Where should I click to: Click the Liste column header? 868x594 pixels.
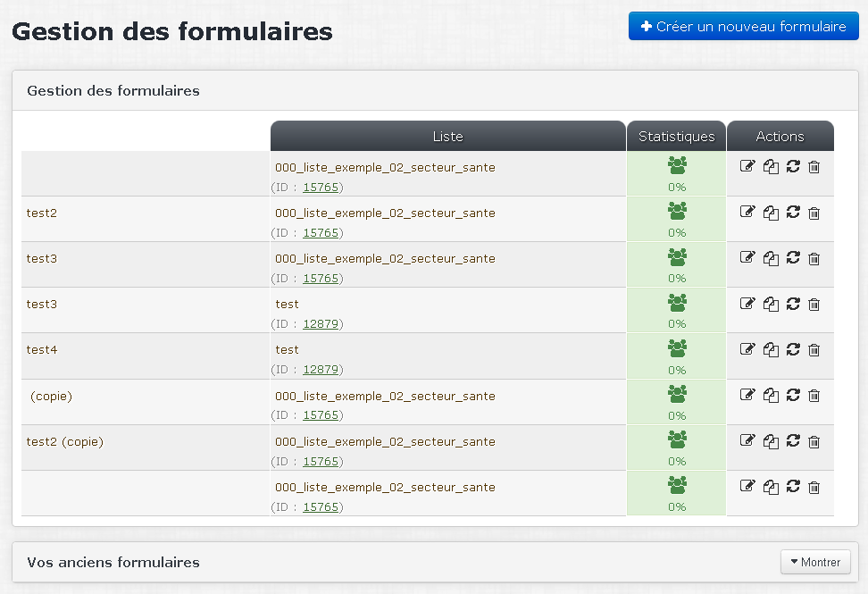(x=447, y=136)
